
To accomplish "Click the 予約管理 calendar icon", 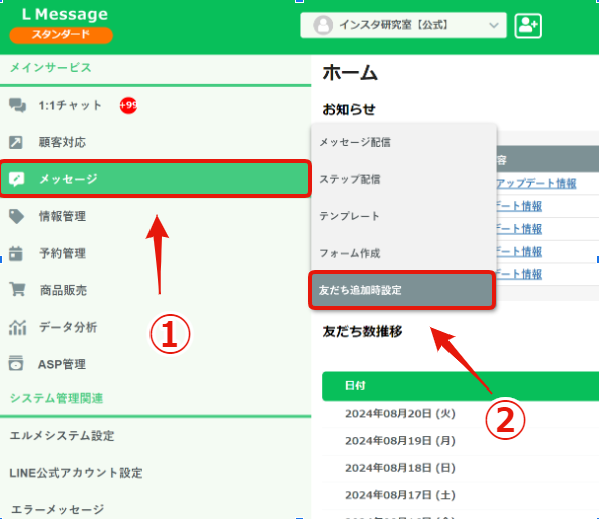I will pos(16,253).
